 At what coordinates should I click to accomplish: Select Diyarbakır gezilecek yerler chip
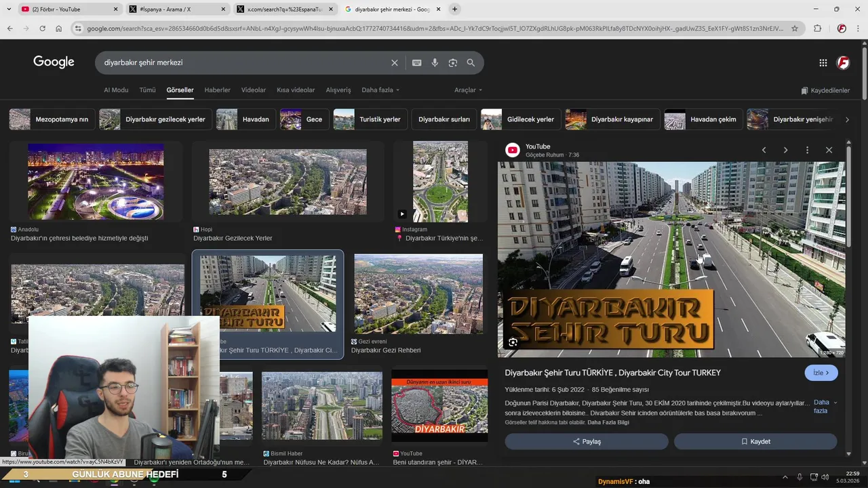pyautogui.click(x=155, y=119)
